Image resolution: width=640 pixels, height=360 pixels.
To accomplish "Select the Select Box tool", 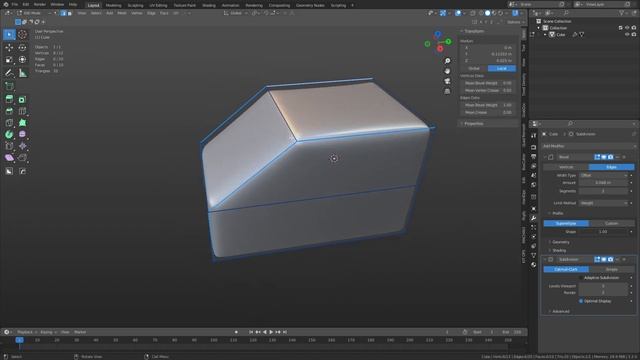I will tap(9, 35).
